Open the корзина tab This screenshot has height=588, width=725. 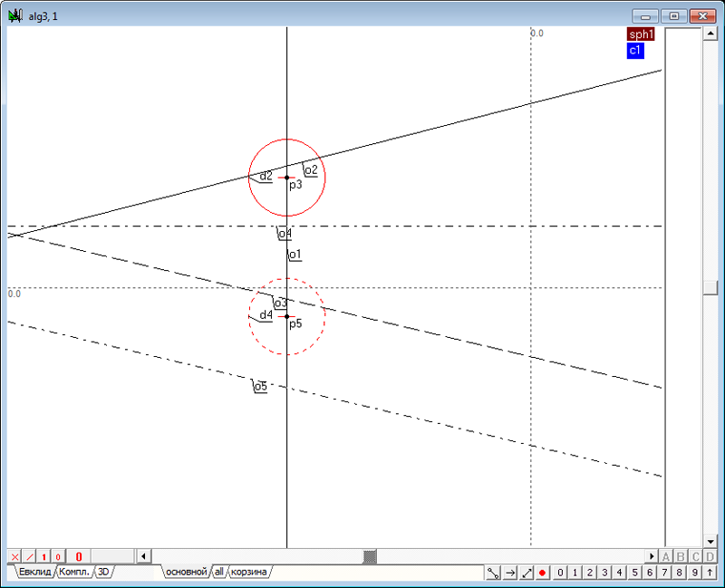[x=248, y=572]
